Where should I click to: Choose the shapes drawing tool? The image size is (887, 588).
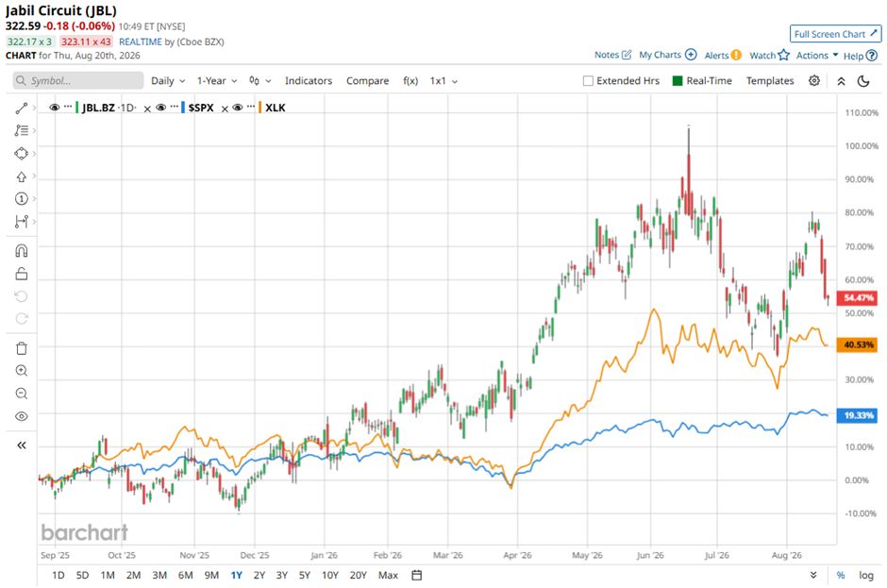pyautogui.click(x=22, y=153)
